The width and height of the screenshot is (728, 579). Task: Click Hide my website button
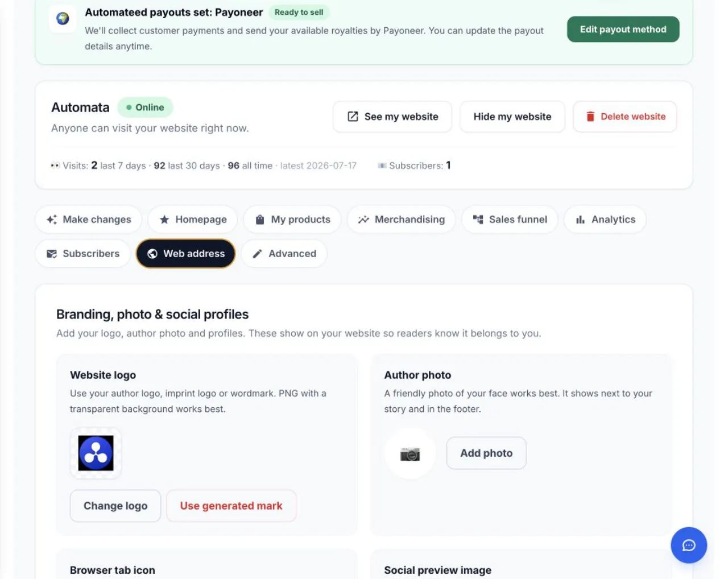[x=512, y=117]
